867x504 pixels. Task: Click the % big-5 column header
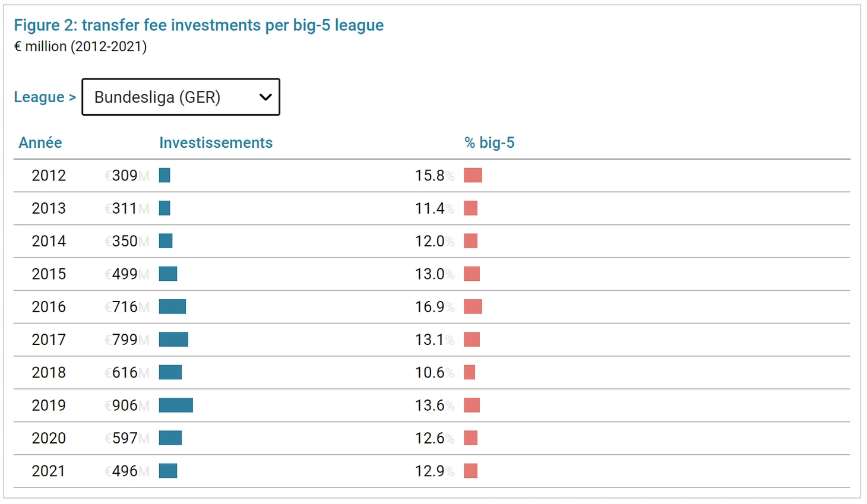click(489, 142)
